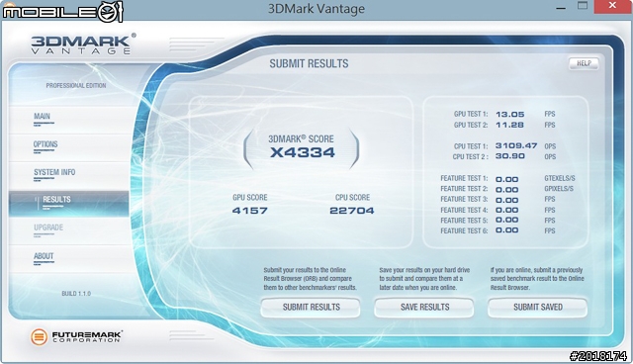Click the FEATURE TEST 3 label

click(464, 200)
